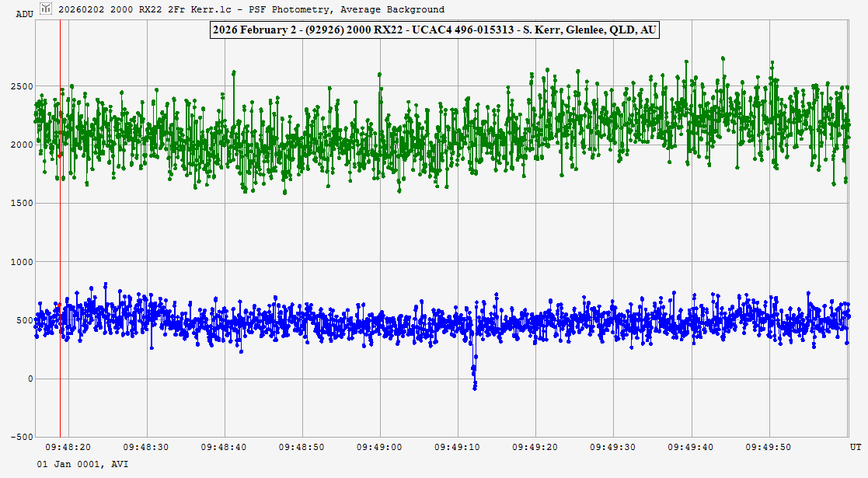This screenshot has width=868, height=478.
Task: Click the 09:48:20 time axis label
Action: point(68,448)
